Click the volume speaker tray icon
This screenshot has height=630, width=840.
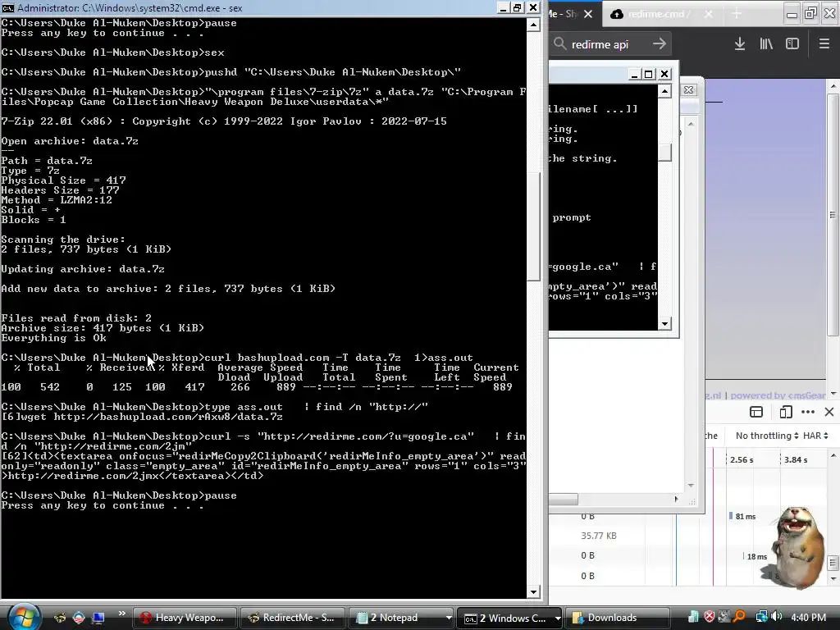(776, 617)
